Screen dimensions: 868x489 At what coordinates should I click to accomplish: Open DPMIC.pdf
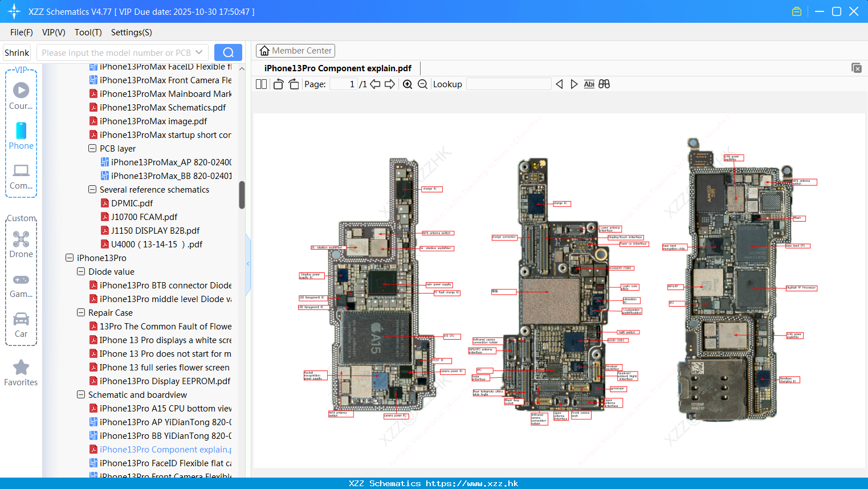[132, 203]
